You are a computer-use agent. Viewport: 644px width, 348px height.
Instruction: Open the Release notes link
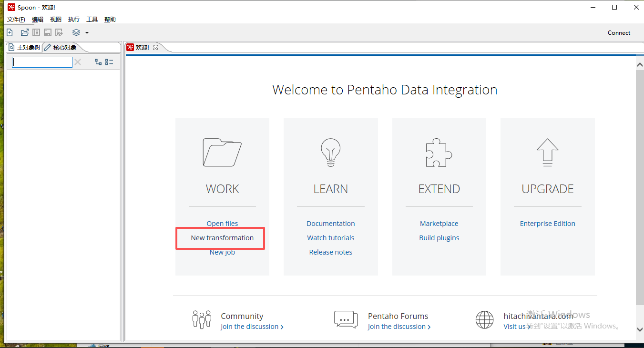tap(331, 252)
